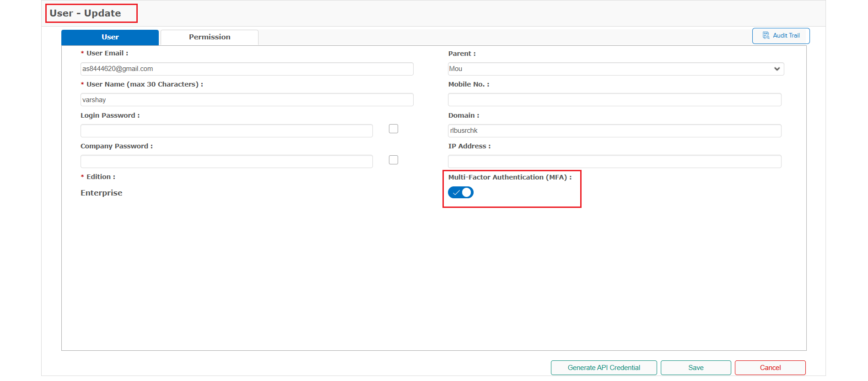
Task: Tick the checkbox beside Login Password
Action: 394,129
